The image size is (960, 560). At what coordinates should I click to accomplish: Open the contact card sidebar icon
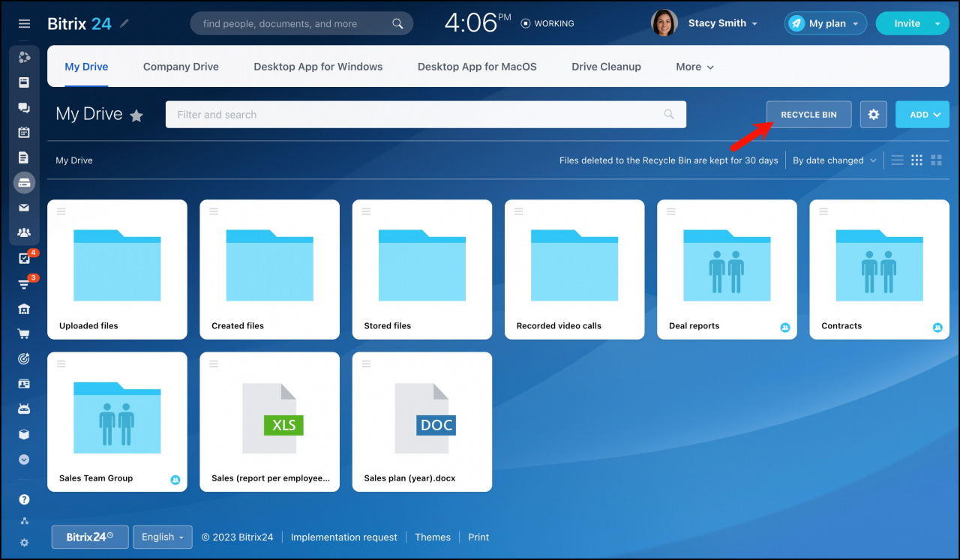pos(24,384)
